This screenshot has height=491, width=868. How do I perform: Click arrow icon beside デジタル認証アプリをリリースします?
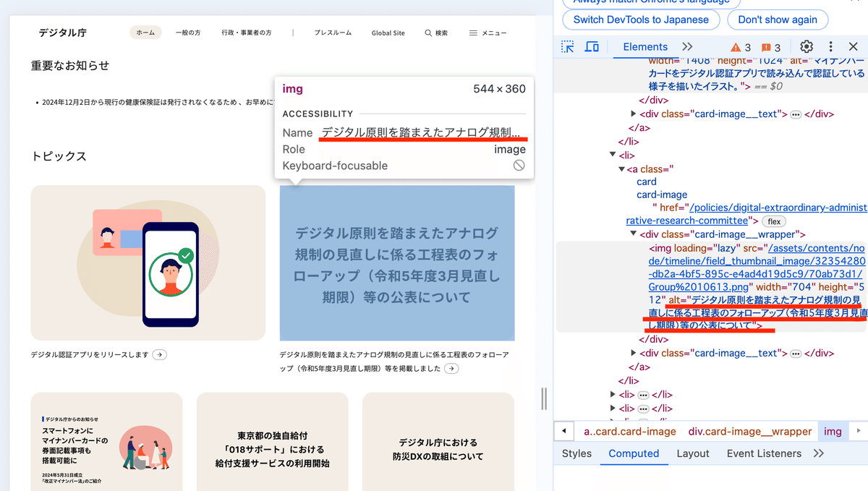pos(160,354)
